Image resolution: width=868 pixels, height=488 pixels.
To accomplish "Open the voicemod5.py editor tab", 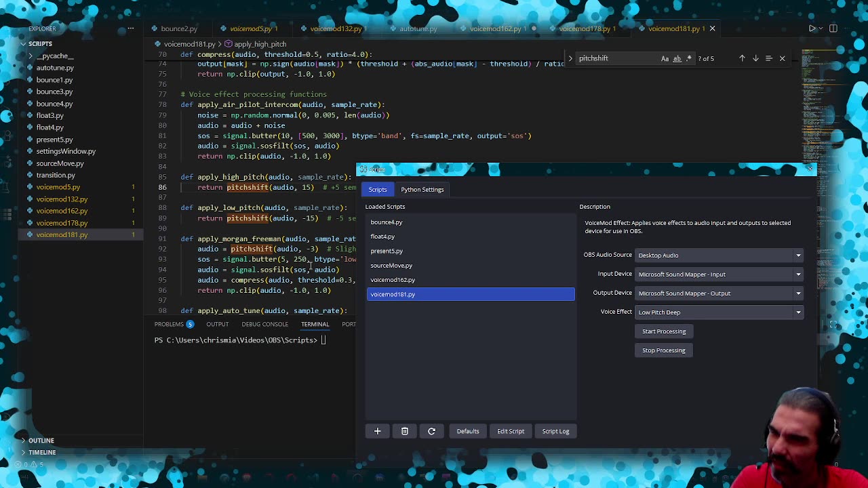I will (250, 28).
